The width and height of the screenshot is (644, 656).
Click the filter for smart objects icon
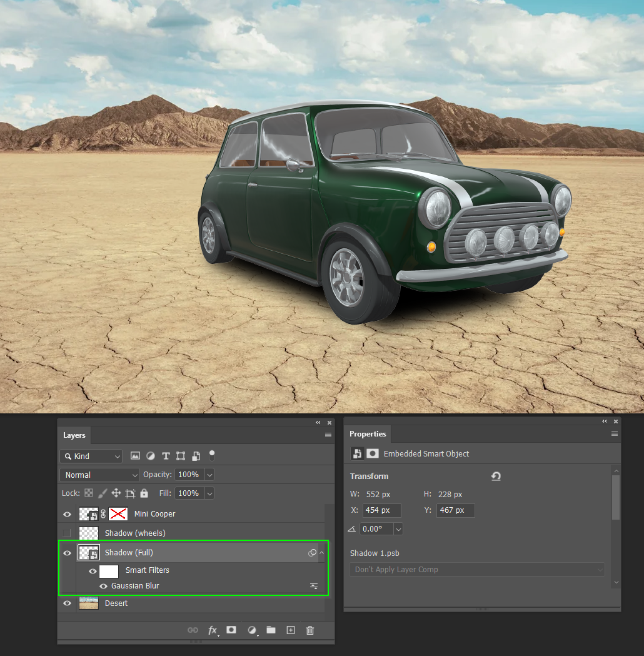pos(195,456)
